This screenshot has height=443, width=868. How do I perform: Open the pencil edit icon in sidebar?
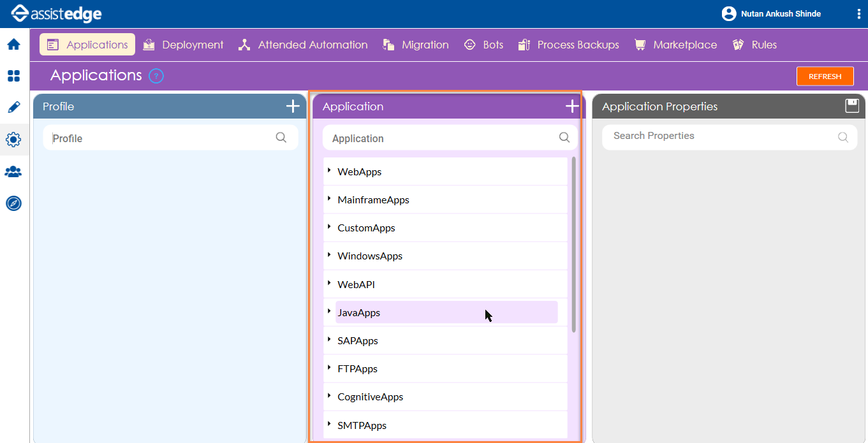(14, 107)
